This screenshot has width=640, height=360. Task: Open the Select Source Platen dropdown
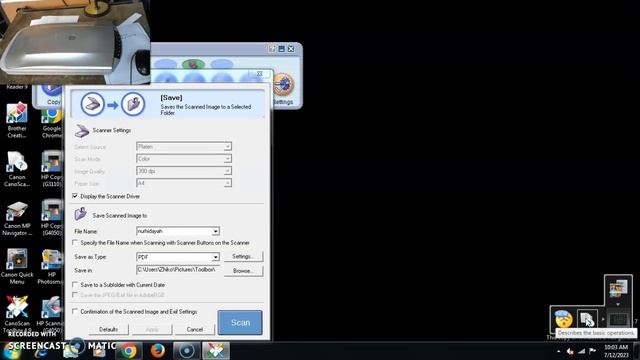[227, 147]
